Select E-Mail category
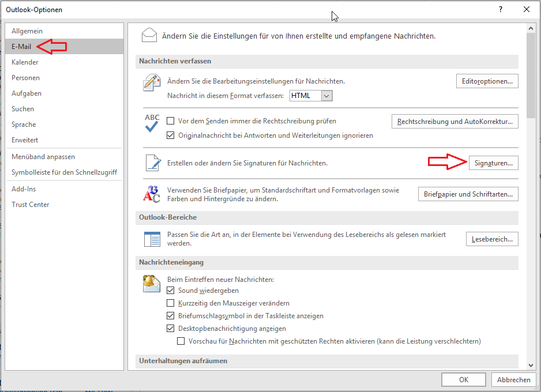The width and height of the screenshot is (541, 392). [65, 47]
